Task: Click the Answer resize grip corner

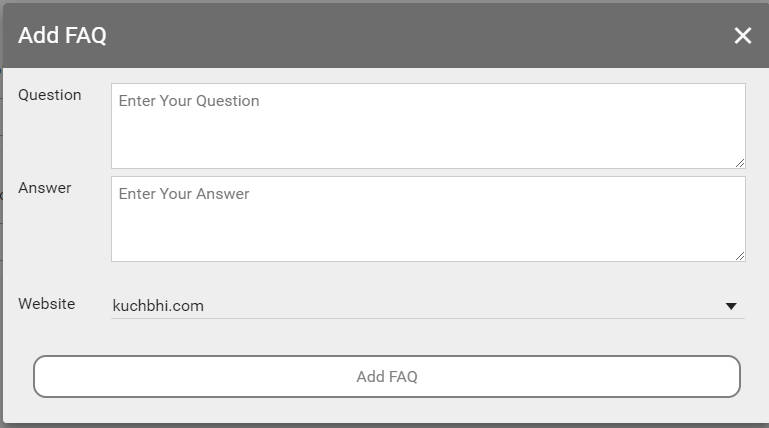Action: pos(740,255)
